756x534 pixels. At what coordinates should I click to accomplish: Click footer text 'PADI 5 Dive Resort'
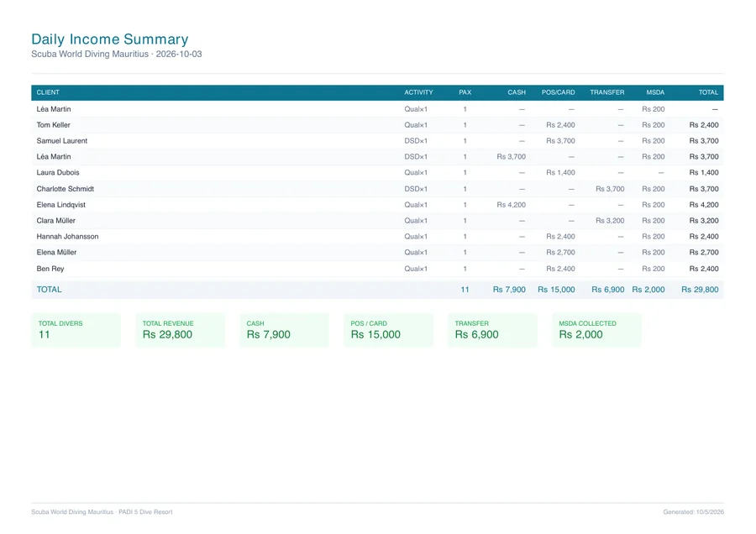tap(145, 512)
